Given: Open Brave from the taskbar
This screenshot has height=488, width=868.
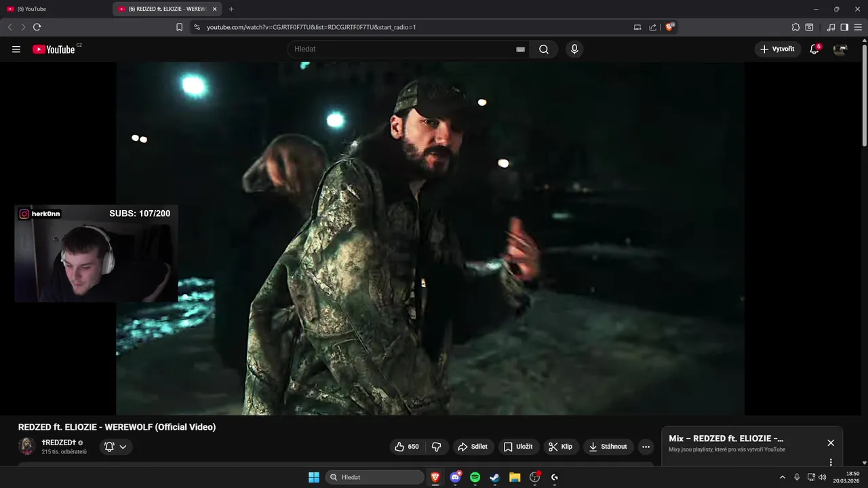Looking at the screenshot, I should click(435, 477).
